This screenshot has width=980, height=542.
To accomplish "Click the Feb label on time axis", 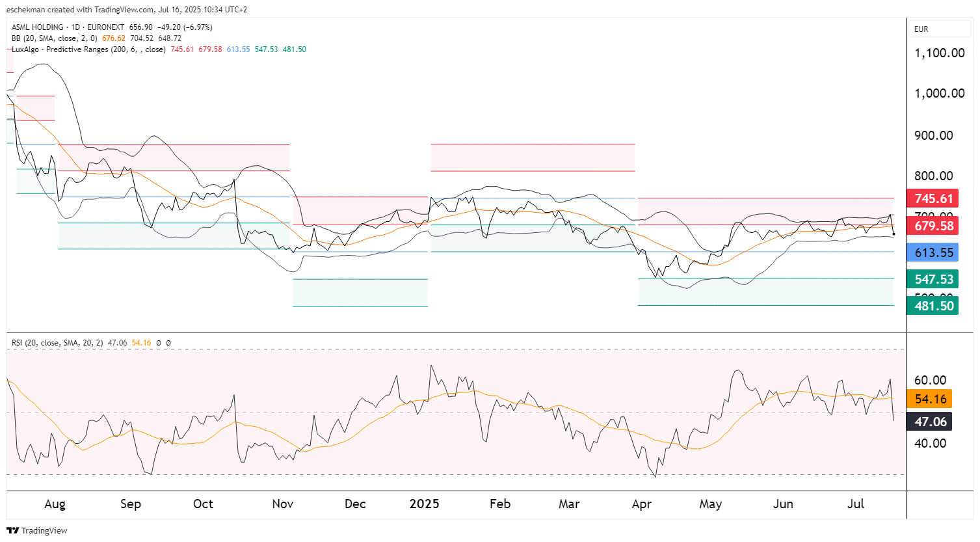I will click(499, 504).
